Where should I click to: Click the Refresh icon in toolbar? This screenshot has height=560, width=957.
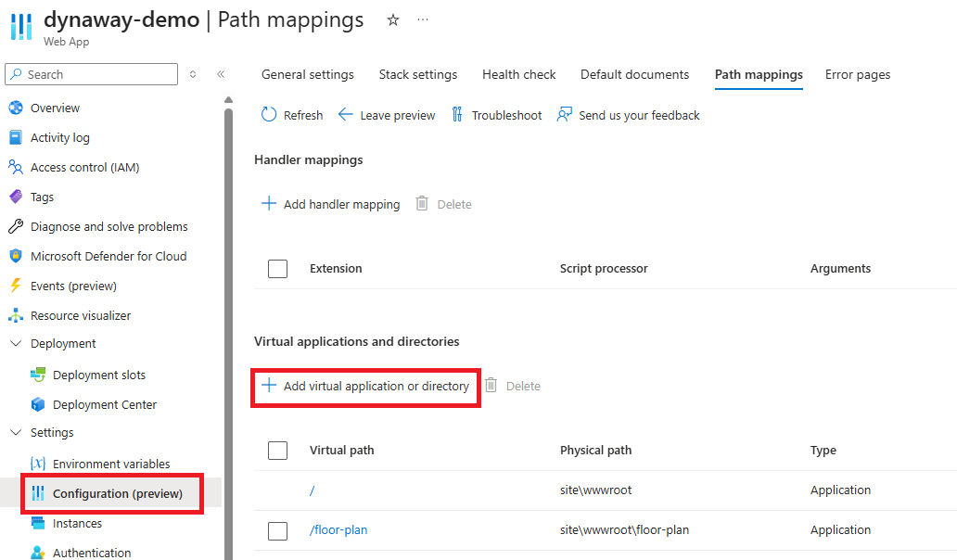269,115
